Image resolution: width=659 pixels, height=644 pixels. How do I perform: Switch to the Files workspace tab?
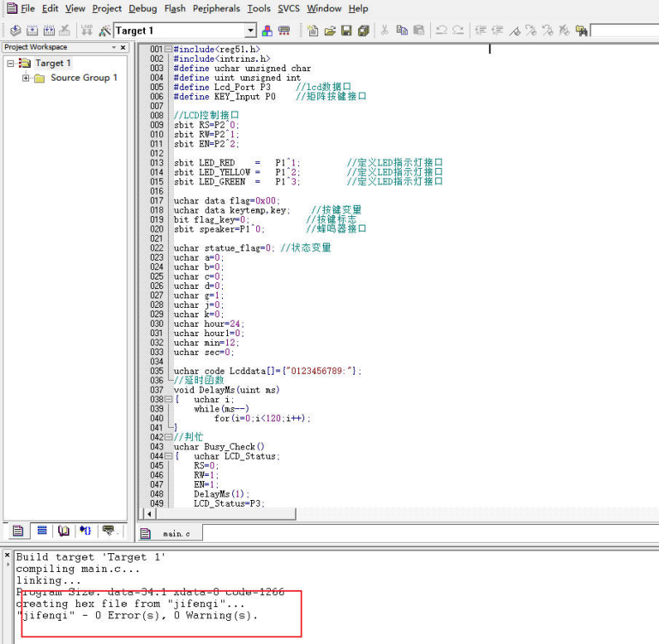click(x=18, y=531)
